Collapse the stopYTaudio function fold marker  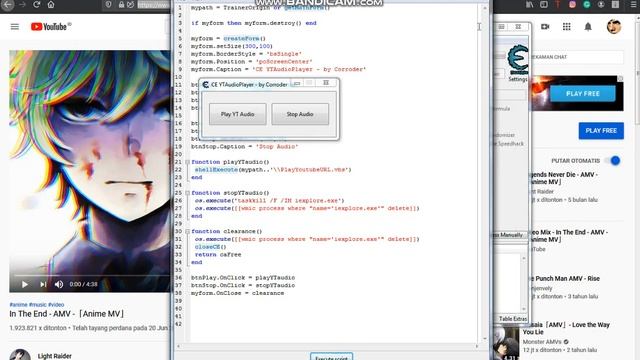[x=187, y=193]
